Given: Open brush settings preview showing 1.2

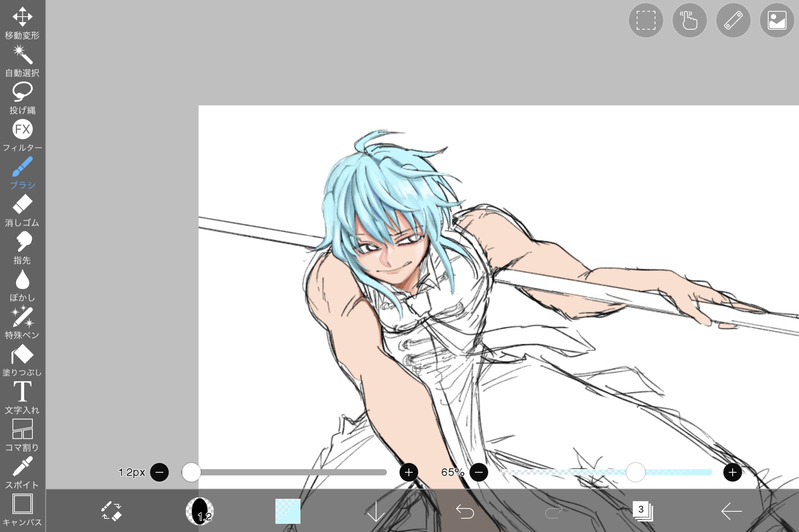Looking at the screenshot, I should tap(199, 511).
